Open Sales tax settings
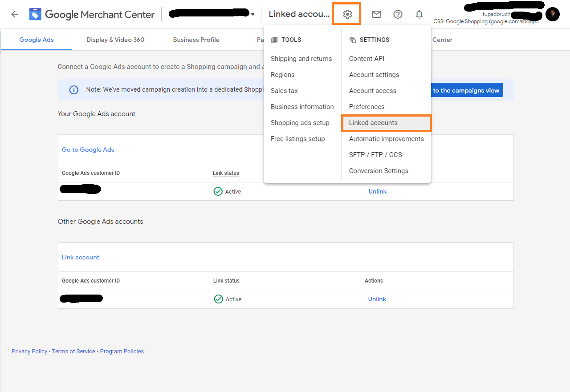 (284, 90)
